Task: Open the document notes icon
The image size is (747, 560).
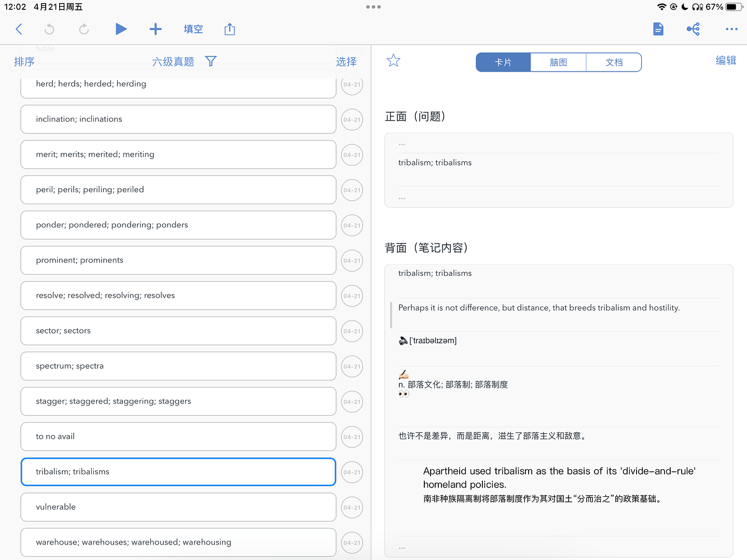Action: [x=658, y=29]
